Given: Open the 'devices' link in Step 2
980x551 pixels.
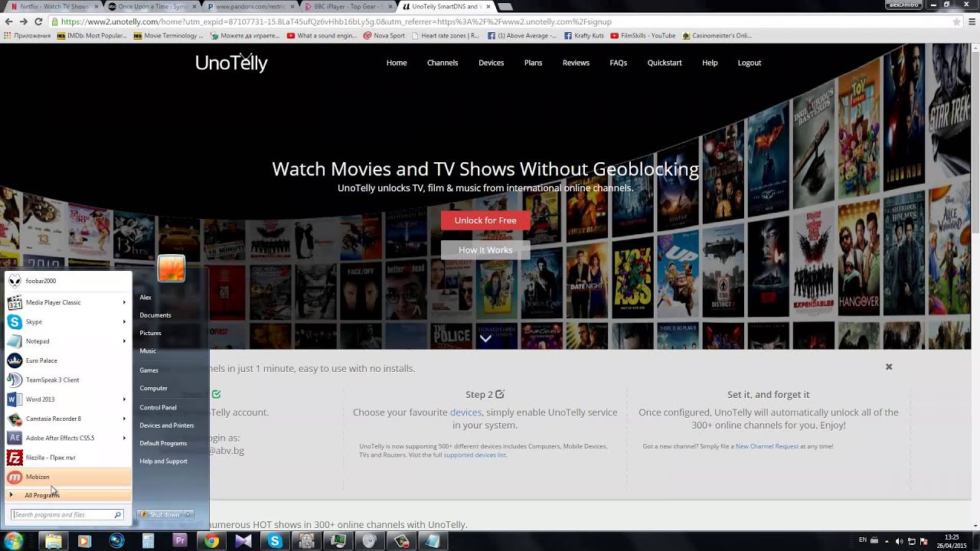Looking at the screenshot, I should 465,412.
